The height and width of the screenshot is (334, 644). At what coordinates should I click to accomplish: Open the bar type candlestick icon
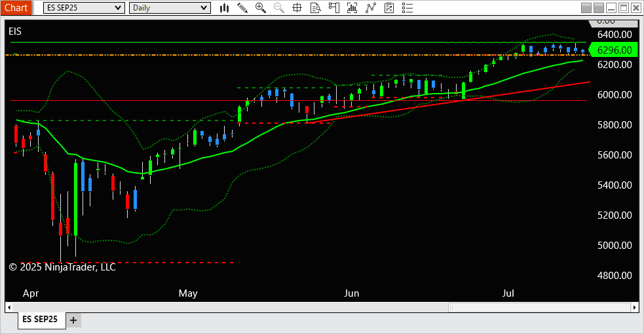coord(224,8)
